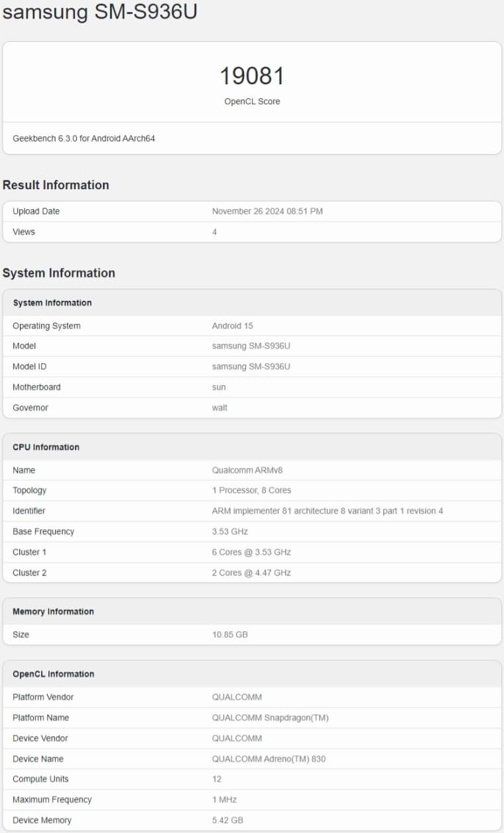Click the Operating System value Android 15

pos(232,326)
